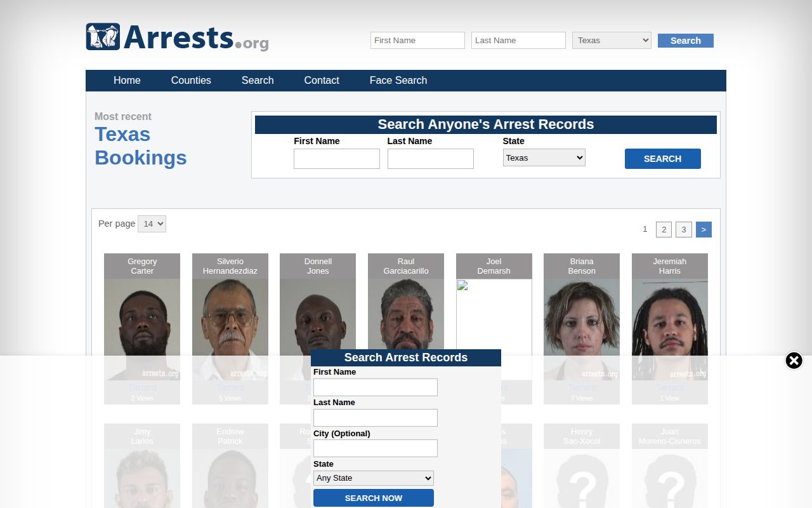This screenshot has width=812, height=508.
Task: Open Jeremiah Harris's mugshot
Action: pos(670,330)
